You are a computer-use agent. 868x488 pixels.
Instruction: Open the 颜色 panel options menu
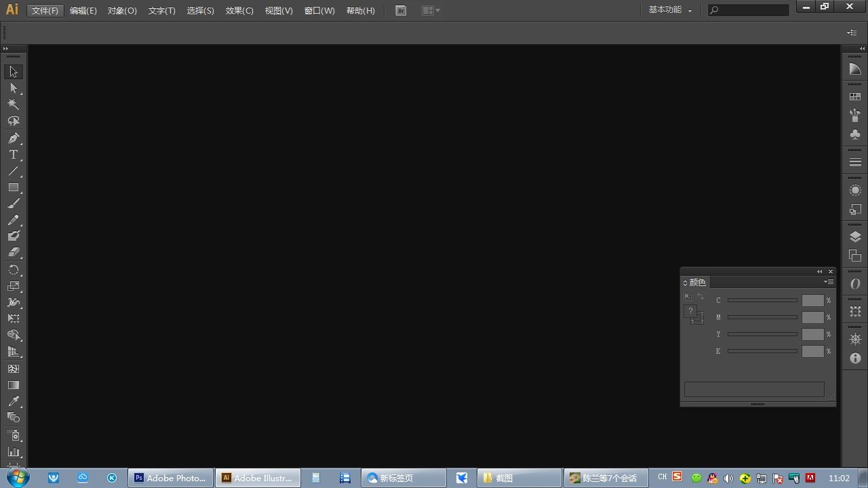click(829, 282)
